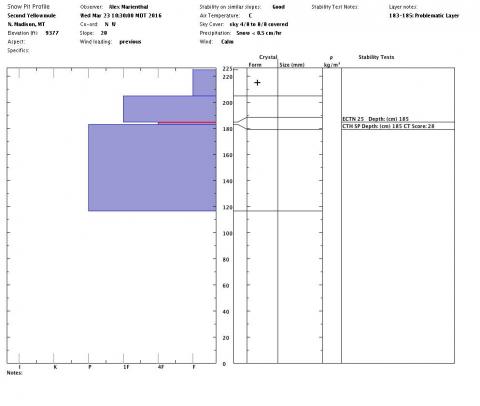Click the 180 depth axis label
Screen dimensions: 480x406
tap(227, 129)
